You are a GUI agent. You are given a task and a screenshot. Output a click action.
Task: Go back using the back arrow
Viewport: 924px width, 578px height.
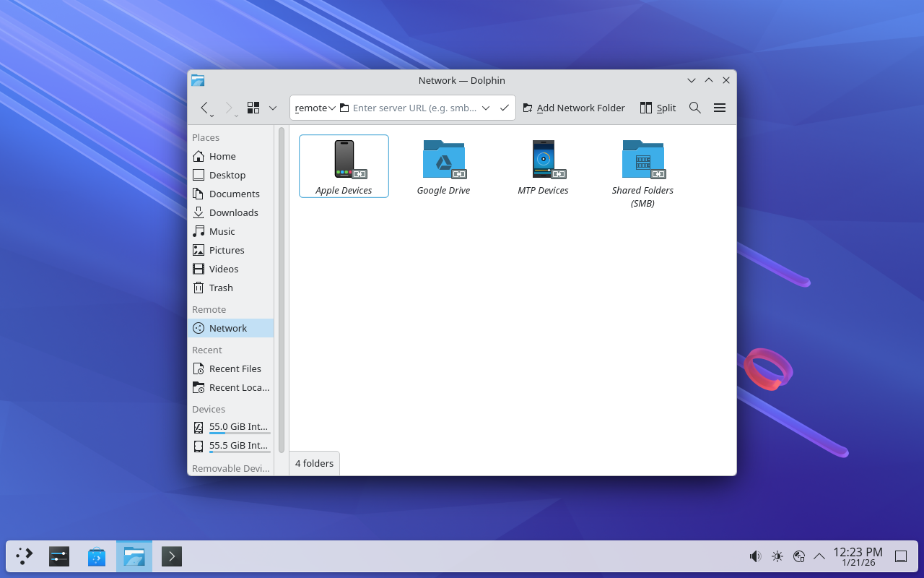tap(204, 108)
